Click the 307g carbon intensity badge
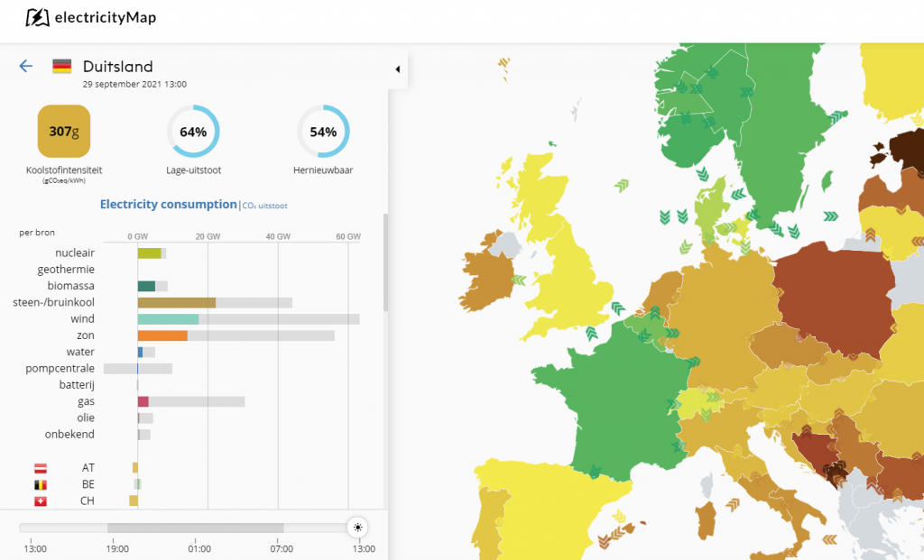924x560 pixels. pos(64,132)
